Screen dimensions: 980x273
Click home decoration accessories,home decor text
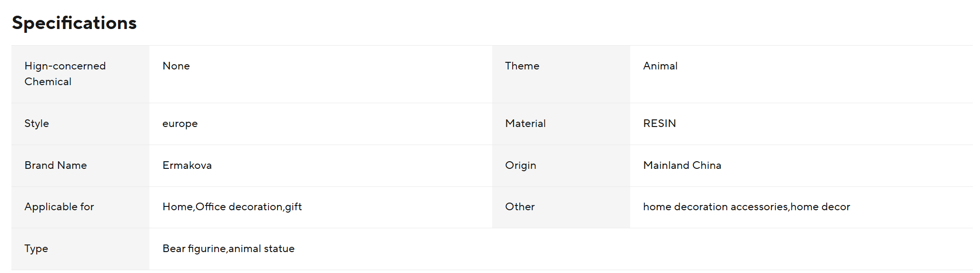pos(746,207)
